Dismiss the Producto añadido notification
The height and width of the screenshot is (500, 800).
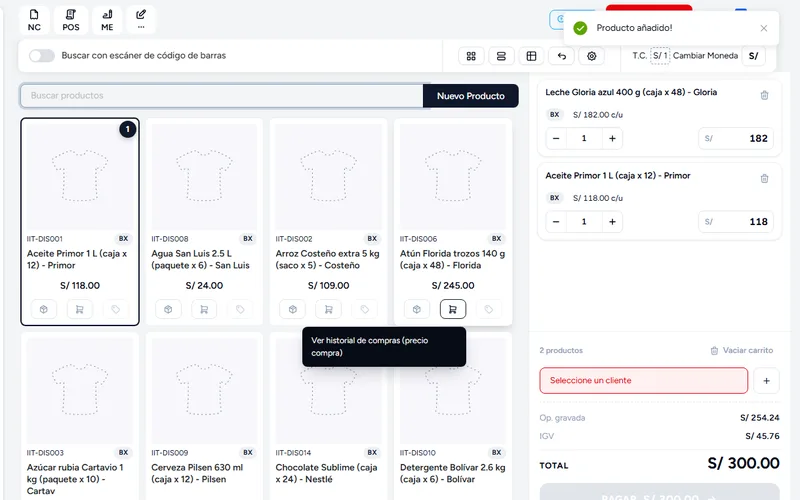(763, 28)
